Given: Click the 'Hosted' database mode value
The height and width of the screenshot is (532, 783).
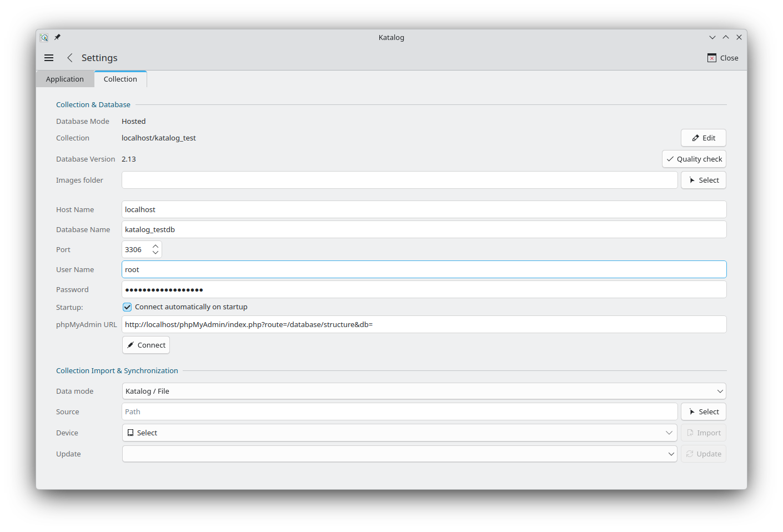Looking at the screenshot, I should coord(134,121).
